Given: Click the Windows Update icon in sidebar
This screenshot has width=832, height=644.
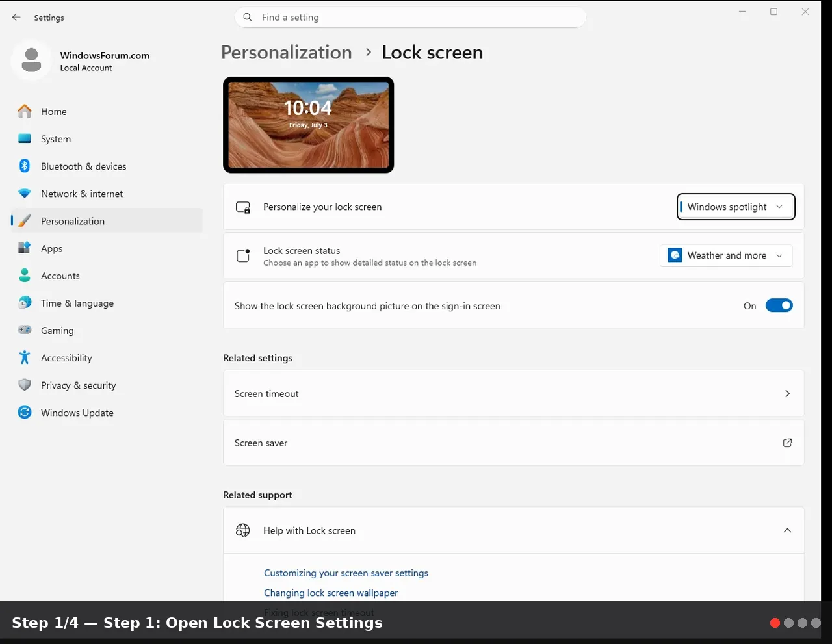Looking at the screenshot, I should click(25, 412).
